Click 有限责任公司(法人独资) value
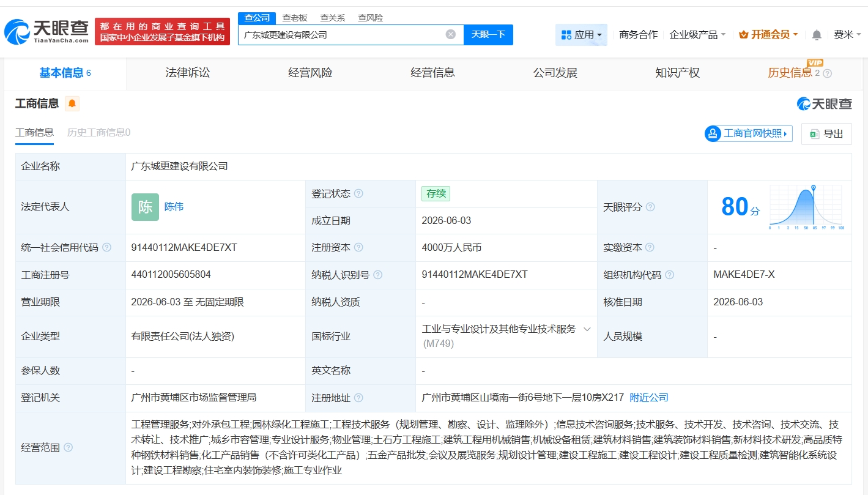This screenshot has height=495, width=868. [183, 336]
